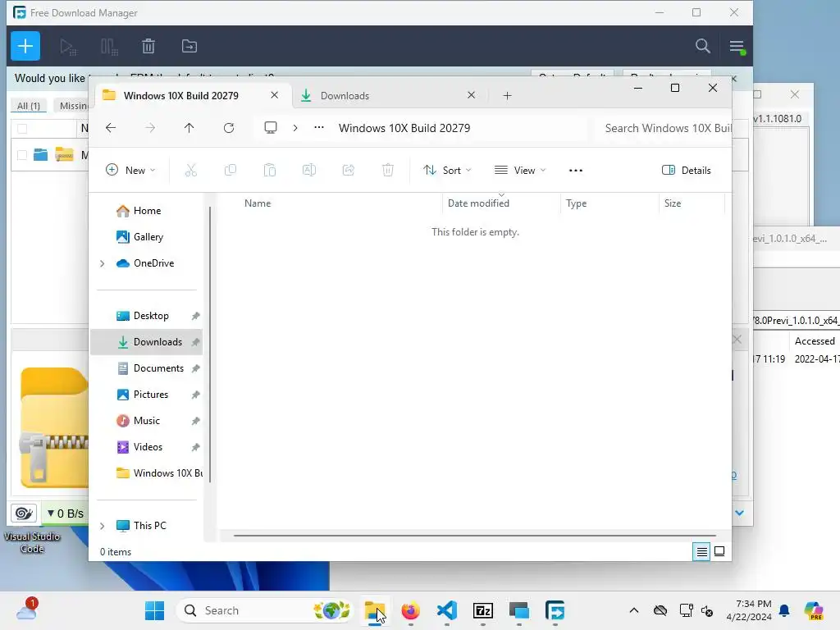
Task: Check the select-all checkbox in FDM download list header
Action: (22, 129)
